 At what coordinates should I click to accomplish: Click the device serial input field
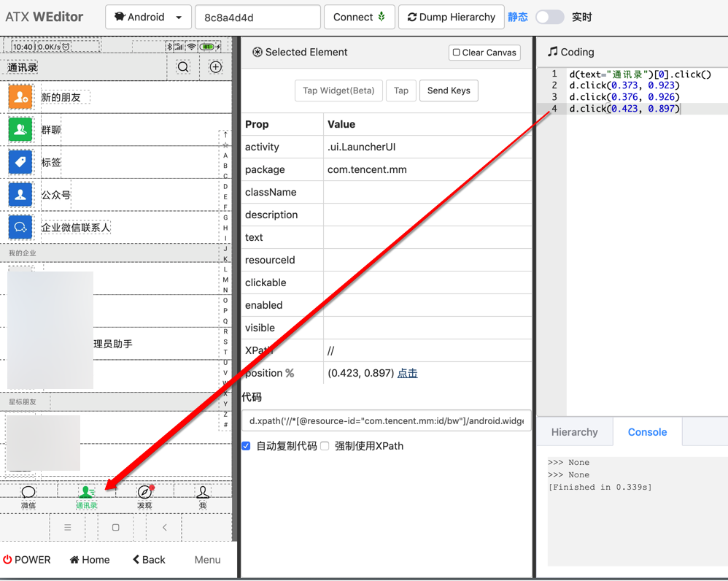(x=257, y=18)
